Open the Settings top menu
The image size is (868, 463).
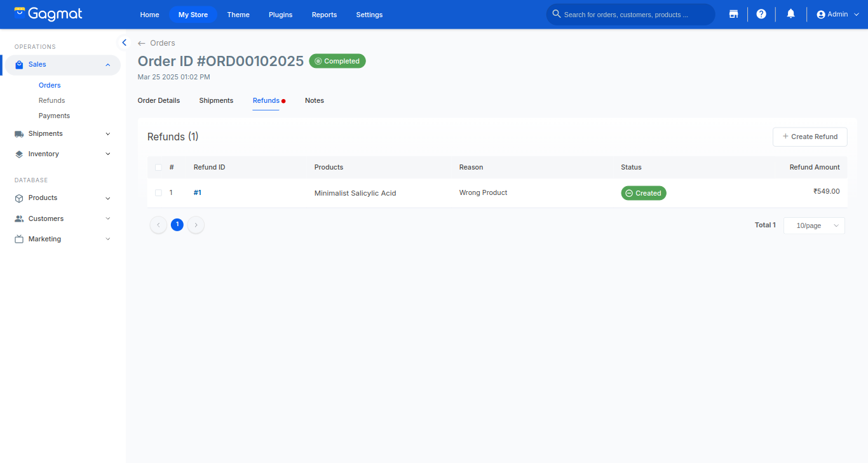(x=369, y=15)
